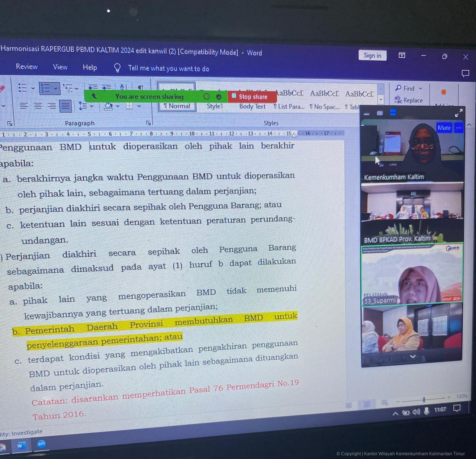
Task: Open the Review ribbon tab
Action: click(x=27, y=67)
